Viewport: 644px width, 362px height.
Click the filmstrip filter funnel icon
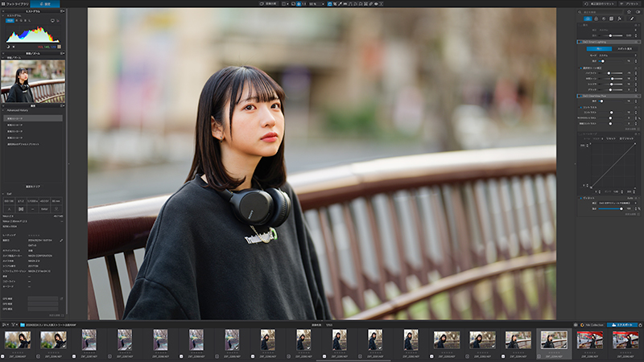click(14, 325)
